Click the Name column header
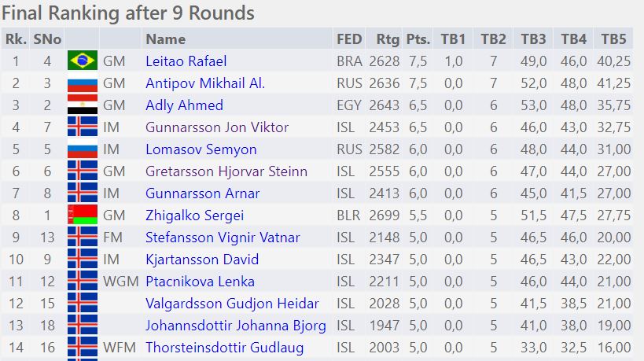This screenshot has height=361, width=644. coord(165,39)
